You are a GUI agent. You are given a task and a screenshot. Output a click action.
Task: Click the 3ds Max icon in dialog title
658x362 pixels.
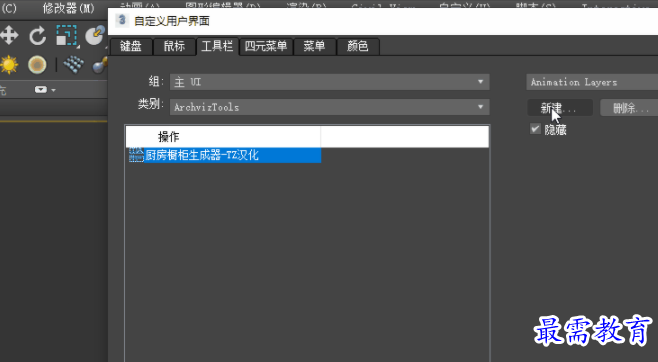[x=122, y=20]
